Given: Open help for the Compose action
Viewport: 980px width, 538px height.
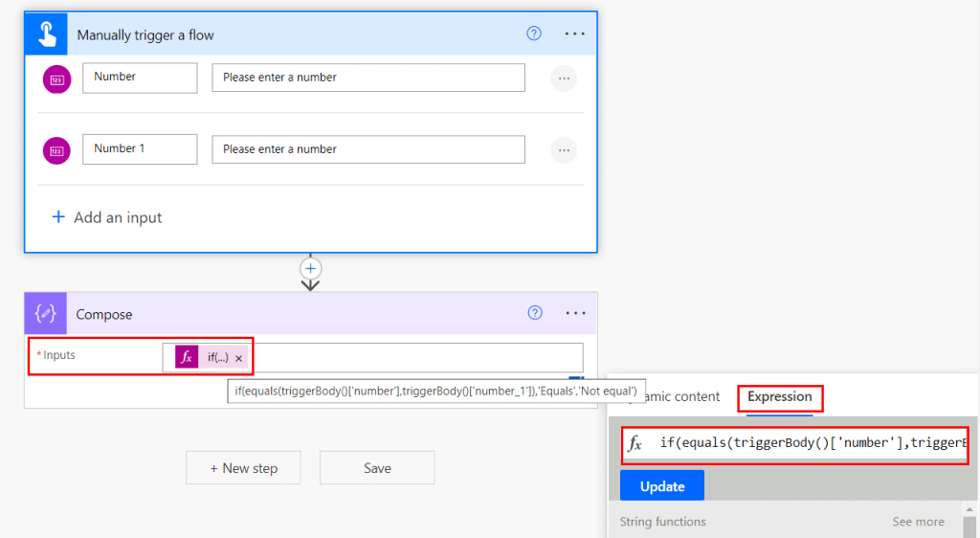Looking at the screenshot, I should 535,312.
